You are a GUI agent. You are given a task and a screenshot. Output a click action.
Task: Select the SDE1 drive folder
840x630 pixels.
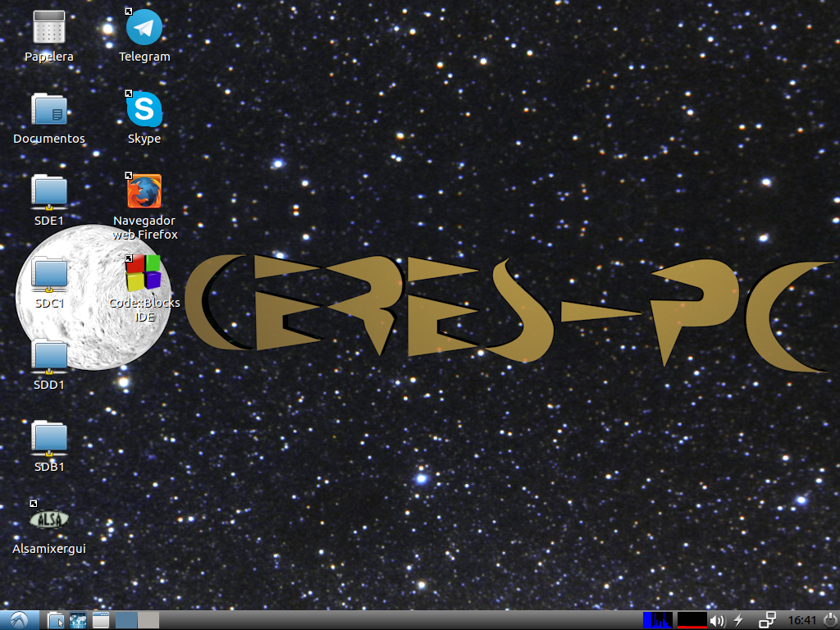pos(49,192)
